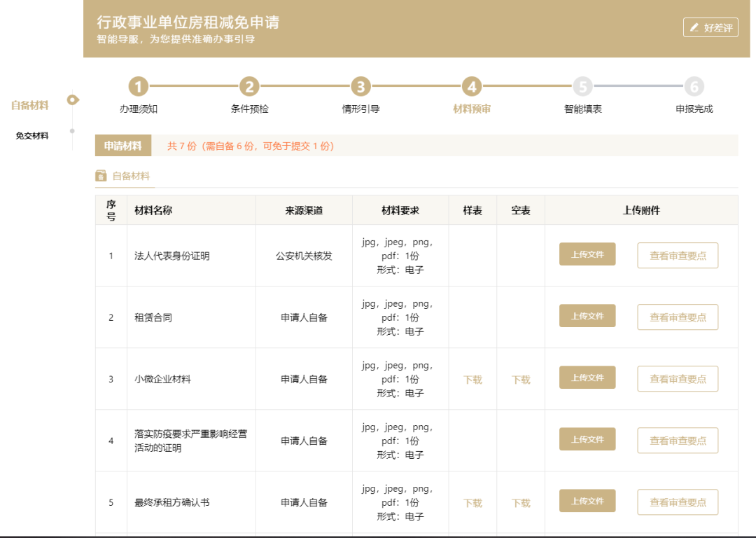Download the 空表 for 小微企业材料
Screen dimensions: 756x538
point(521,380)
